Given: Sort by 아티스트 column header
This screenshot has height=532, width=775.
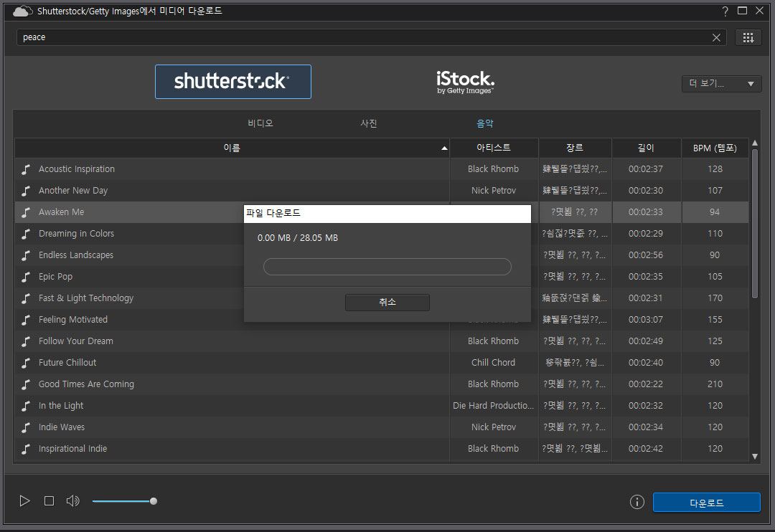Looking at the screenshot, I should tap(494, 148).
